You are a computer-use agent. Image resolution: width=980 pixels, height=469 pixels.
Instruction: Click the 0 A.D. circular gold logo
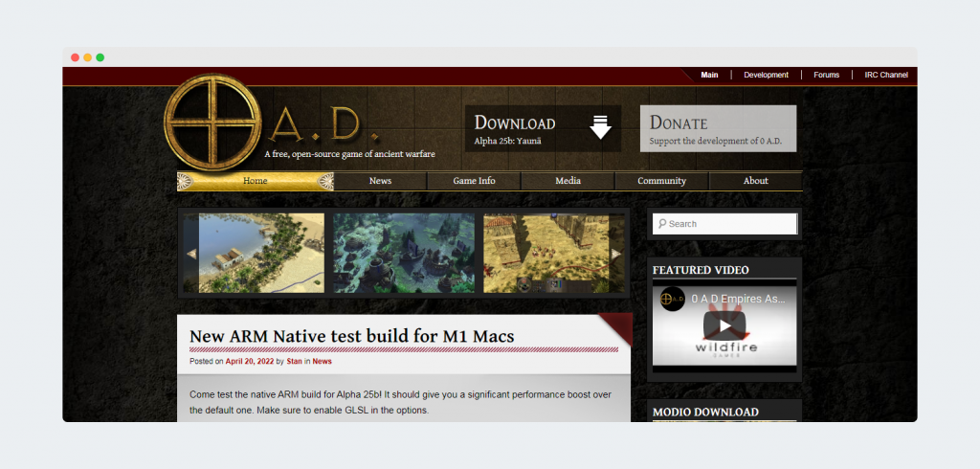(x=212, y=122)
